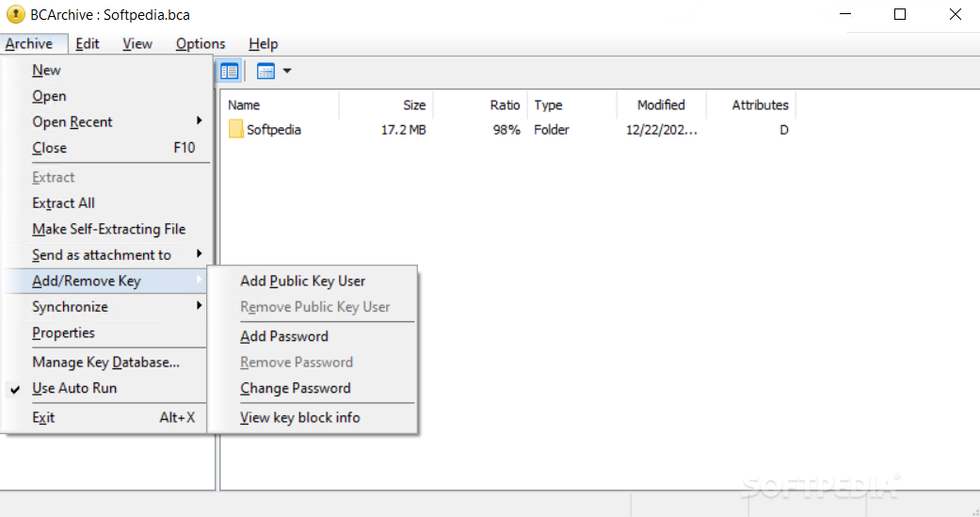The height and width of the screenshot is (517, 980).
Task: Click the list view style toolbar icon
Action: tap(265, 72)
